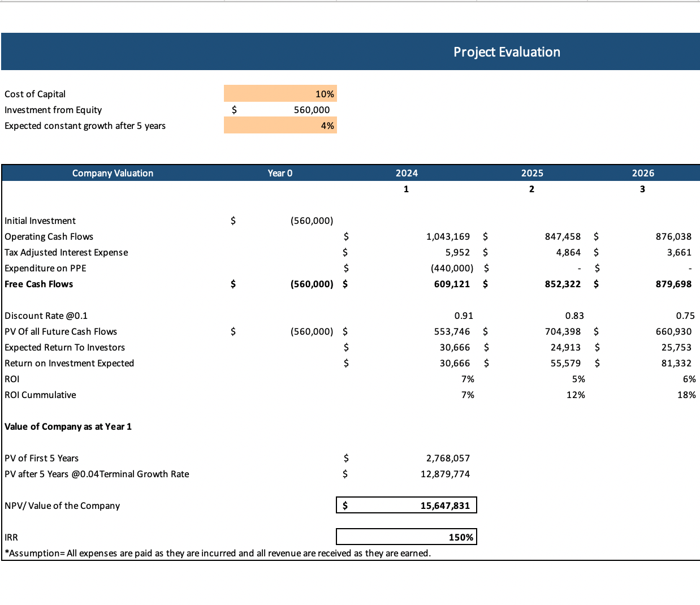
Task: Select the 2024 column header
Action: coord(407,173)
